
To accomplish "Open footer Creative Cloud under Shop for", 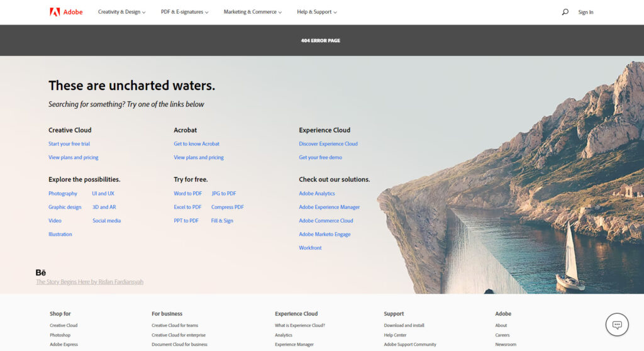I will (64, 325).
